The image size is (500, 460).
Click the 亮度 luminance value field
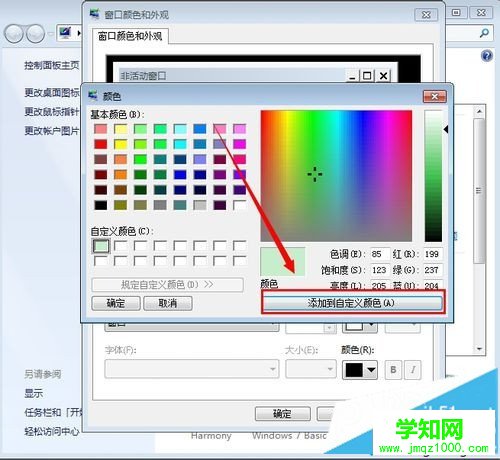(x=380, y=285)
